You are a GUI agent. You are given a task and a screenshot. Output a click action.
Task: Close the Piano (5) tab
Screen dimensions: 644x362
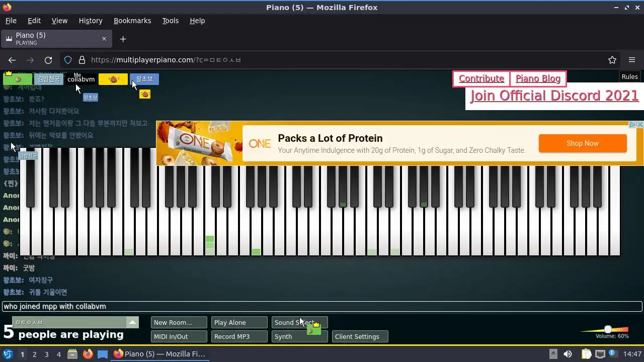[104, 39]
